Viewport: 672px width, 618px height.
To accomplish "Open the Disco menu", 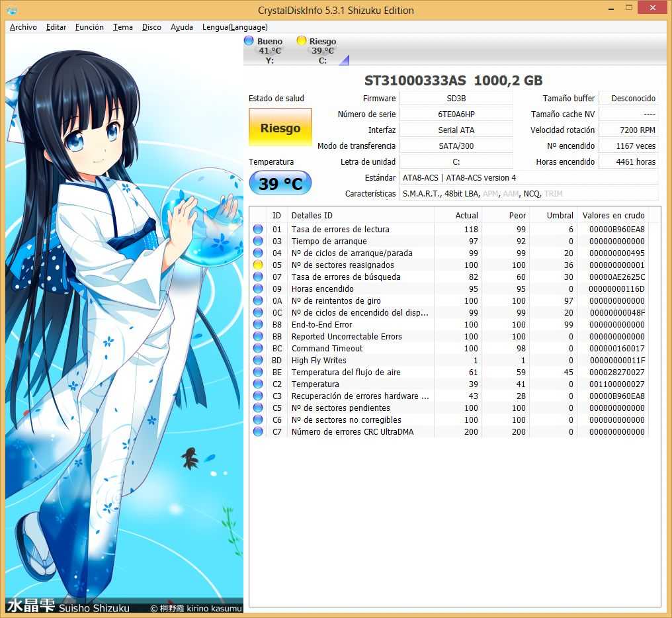I will pos(151,27).
